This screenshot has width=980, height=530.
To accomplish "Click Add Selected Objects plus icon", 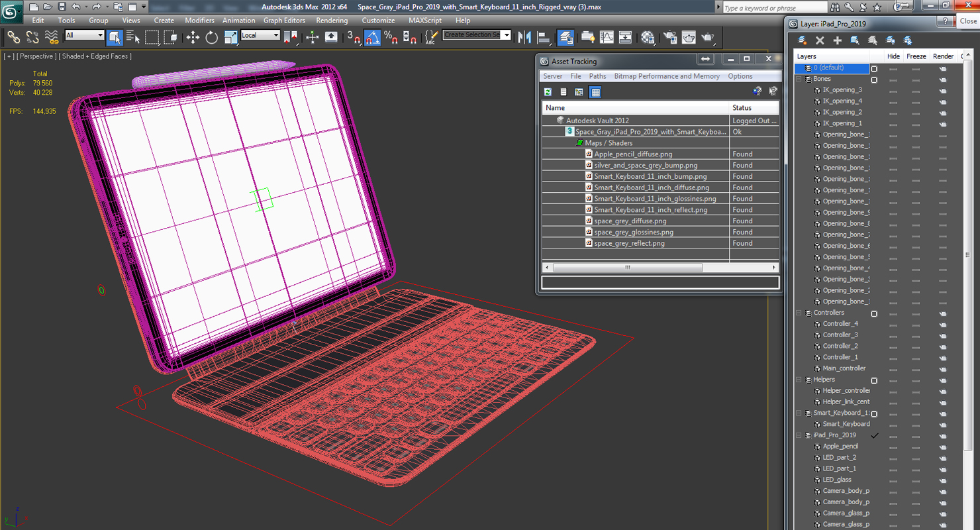I will [x=837, y=40].
